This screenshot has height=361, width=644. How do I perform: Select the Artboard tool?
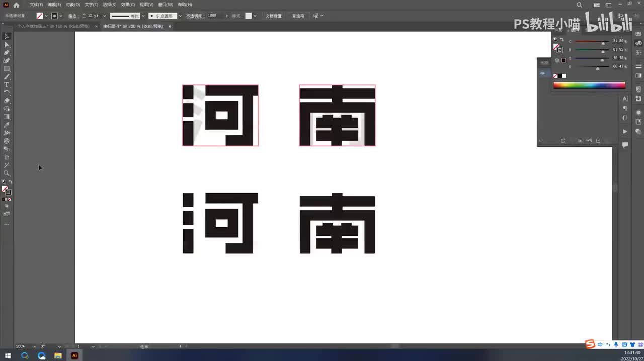pos(7,157)
